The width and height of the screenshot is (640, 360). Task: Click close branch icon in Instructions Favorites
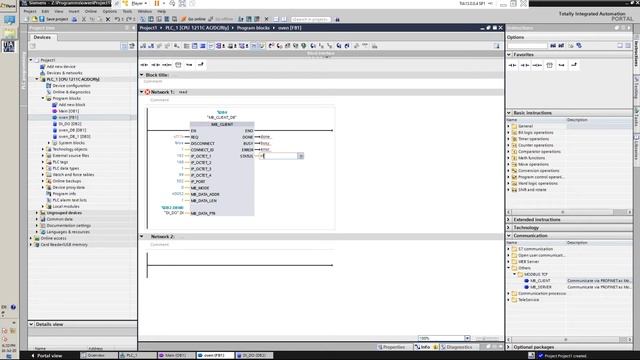point(574,65)
